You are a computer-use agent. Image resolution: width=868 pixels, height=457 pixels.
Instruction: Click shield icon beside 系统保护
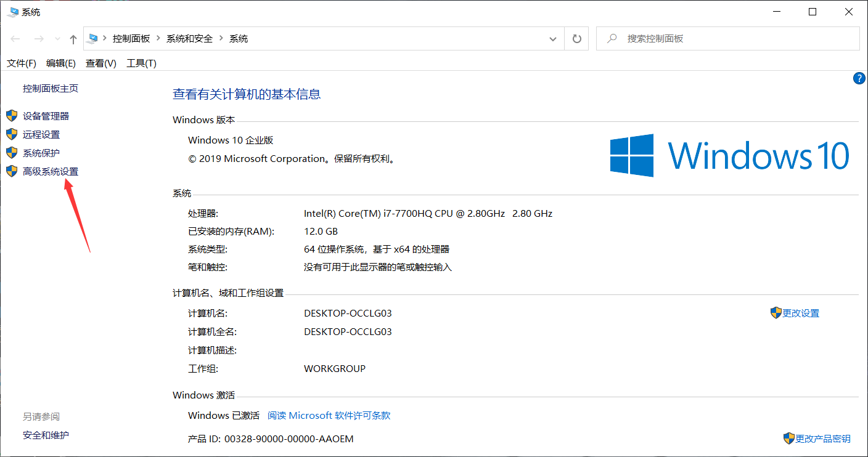tap(12, 152)
